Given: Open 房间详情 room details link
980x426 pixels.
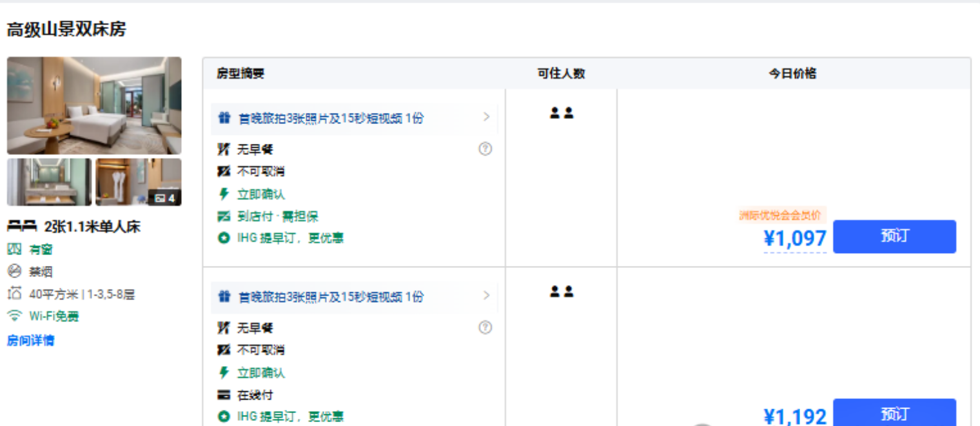Looking at the screenshot, I should [30, 340].
